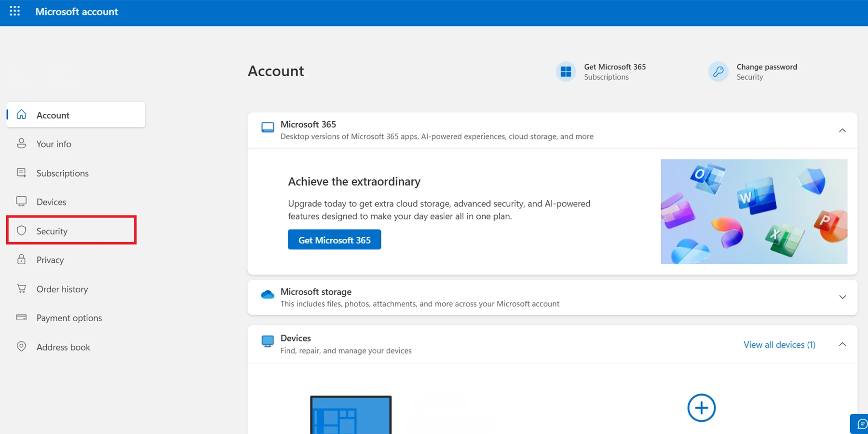Click the Microsoft storage cloud icon
Image resolution: width=868 pixels, height=434 pixels.
pos(268,295)
